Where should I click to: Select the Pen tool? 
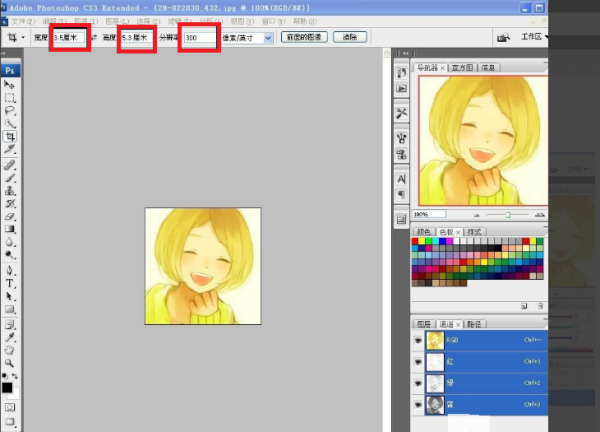pyautogui.click(x=10, y=271)
